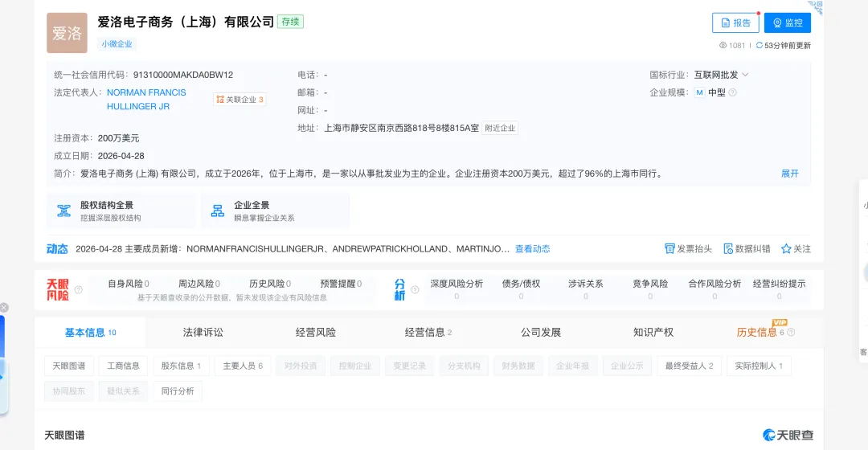
Task: Close the floating left side widget
Action: [4, 308]
